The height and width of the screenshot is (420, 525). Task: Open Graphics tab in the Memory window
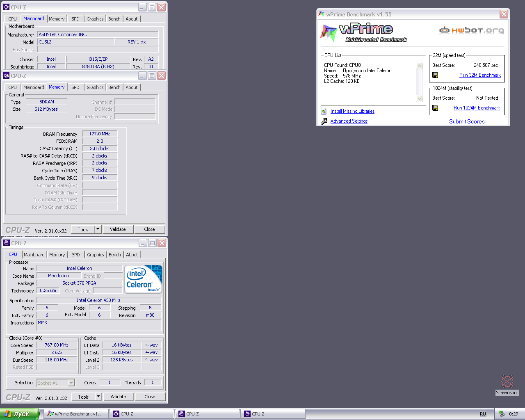[95, 87]
